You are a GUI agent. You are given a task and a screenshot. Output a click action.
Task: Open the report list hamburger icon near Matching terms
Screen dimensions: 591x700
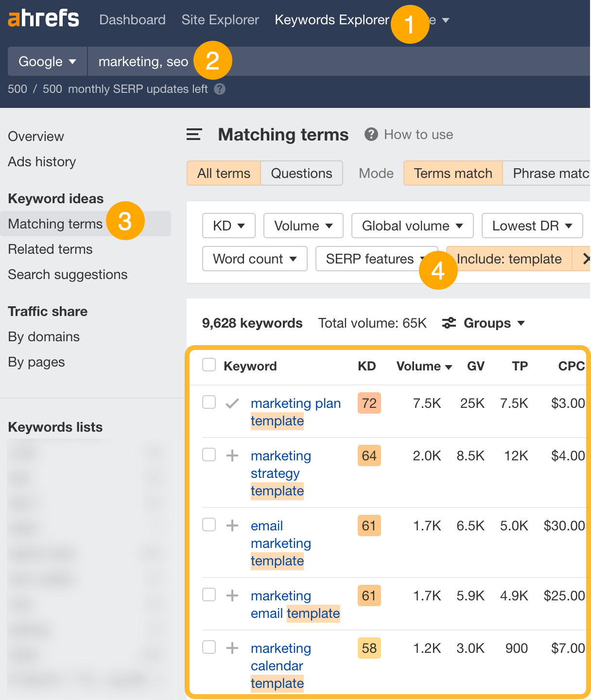pyautogui.click(x=193, y=135)
